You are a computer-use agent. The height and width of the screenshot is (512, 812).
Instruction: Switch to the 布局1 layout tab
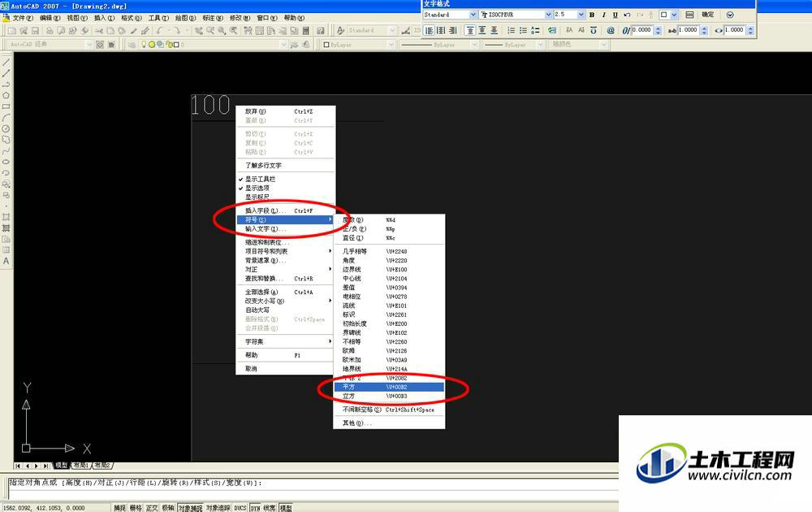(80, 466)
